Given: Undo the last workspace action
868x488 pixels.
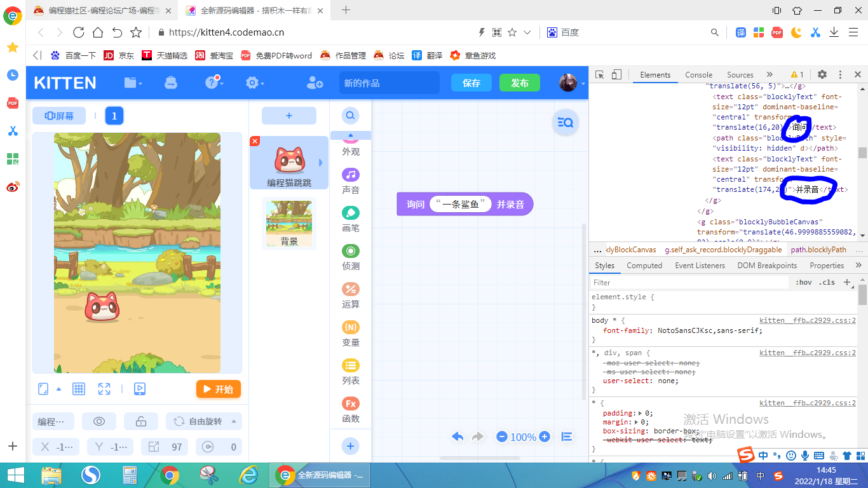Looking at the screenshot, I should [458, 437].
